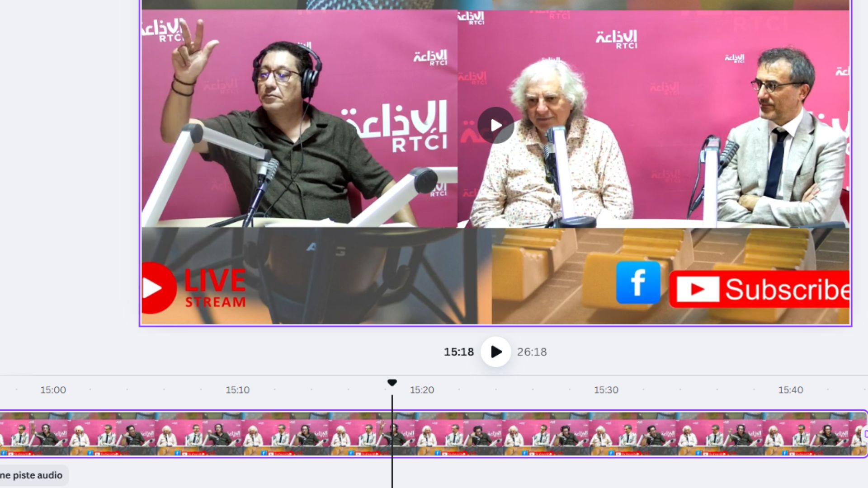This screenshot has height=488, width=868.
Task: Seek to 15:40 on the timeline ruler
Action: 790,390
